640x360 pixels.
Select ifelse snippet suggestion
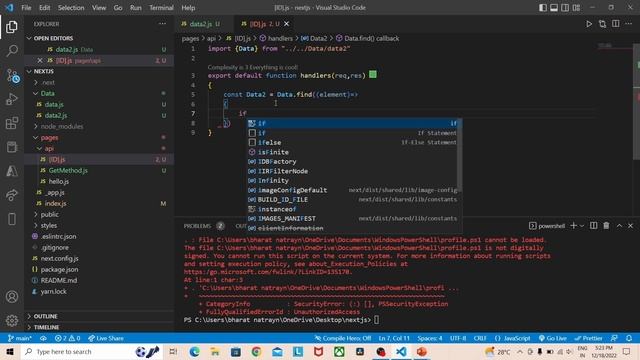[354, 143]
